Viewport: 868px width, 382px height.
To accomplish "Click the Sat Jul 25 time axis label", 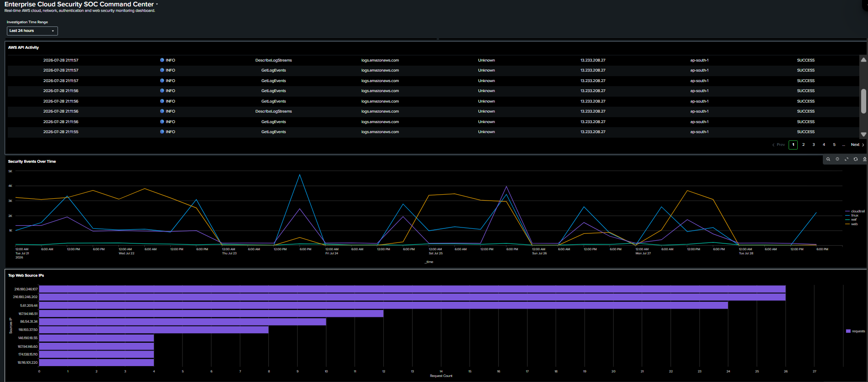I will [x=436, y=253].
